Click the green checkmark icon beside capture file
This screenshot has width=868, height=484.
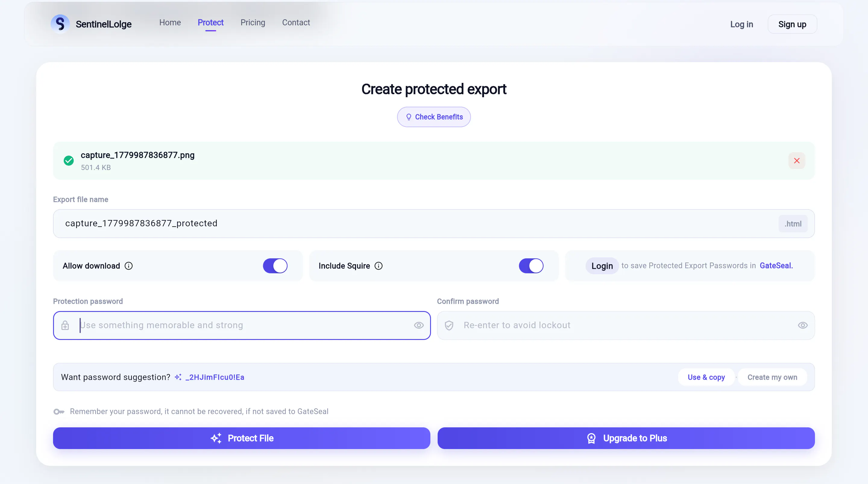tap(69, 161)
